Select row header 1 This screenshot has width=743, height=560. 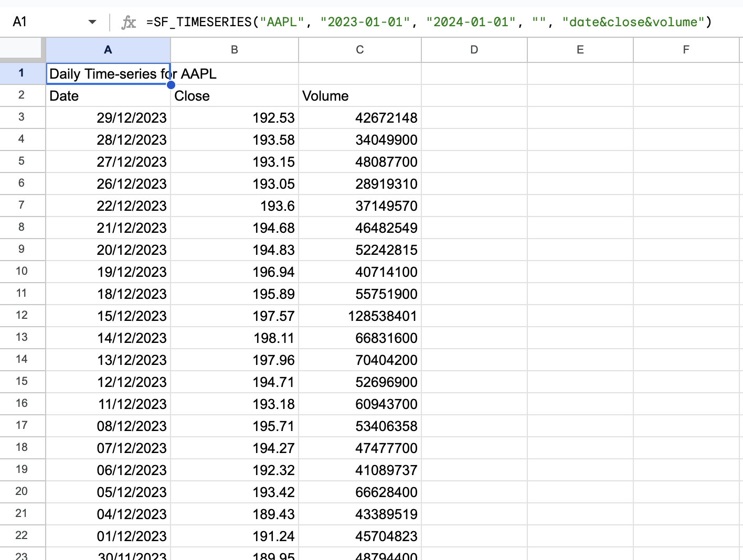click(x=22, y=73)
